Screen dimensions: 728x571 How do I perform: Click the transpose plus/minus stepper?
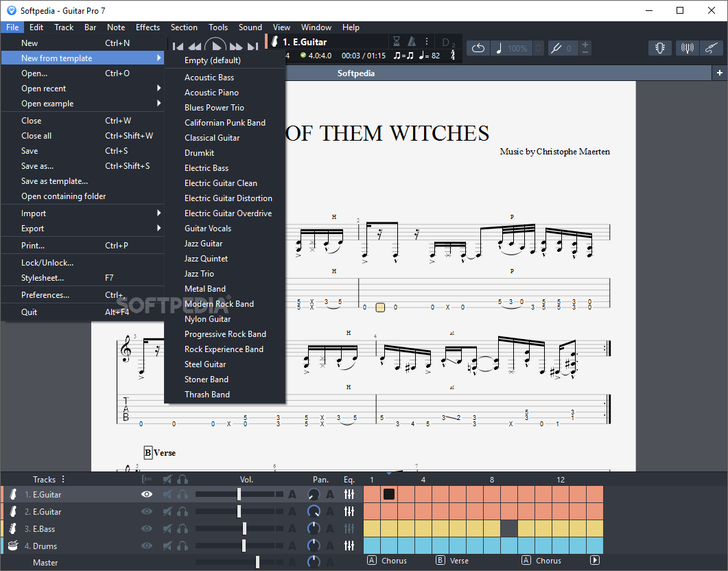click(x=585, y=48)
